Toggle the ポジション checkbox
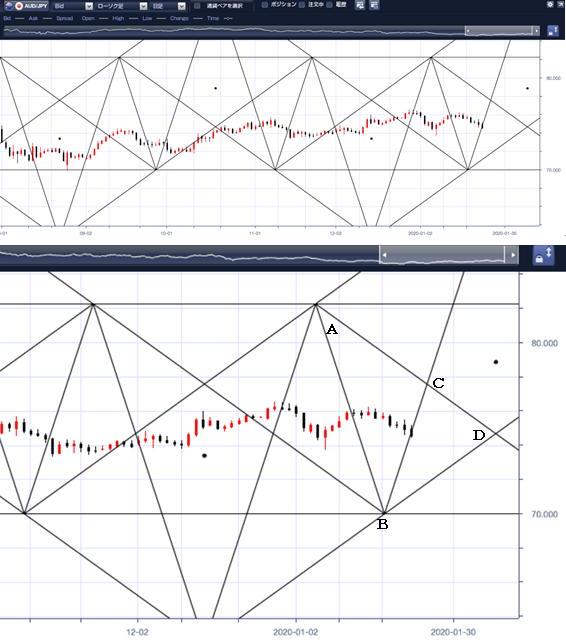Image resolution: width=566 pixels, height=642 pixels. pyautogui.click(x=265, y=5)
